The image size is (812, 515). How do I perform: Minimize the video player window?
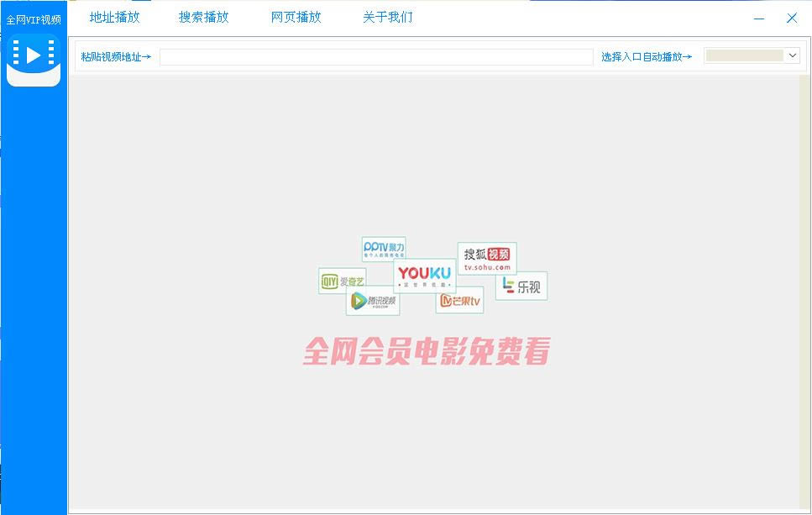click(x=759, y=18)
